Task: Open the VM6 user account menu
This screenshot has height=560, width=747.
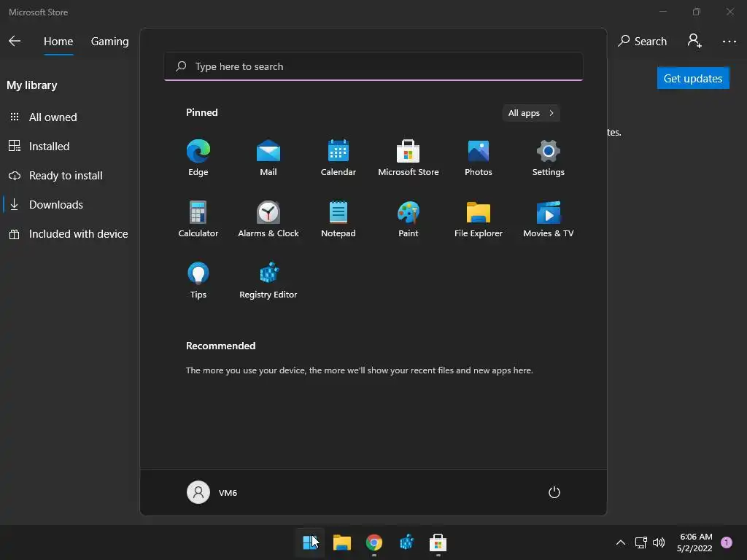Action: pos(212,492)
